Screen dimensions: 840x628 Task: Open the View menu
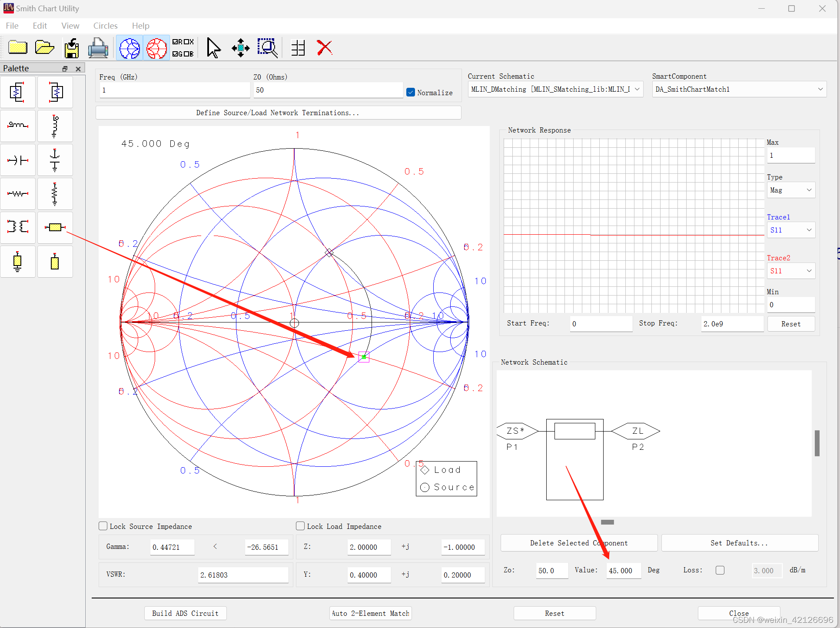coord(70,26)
